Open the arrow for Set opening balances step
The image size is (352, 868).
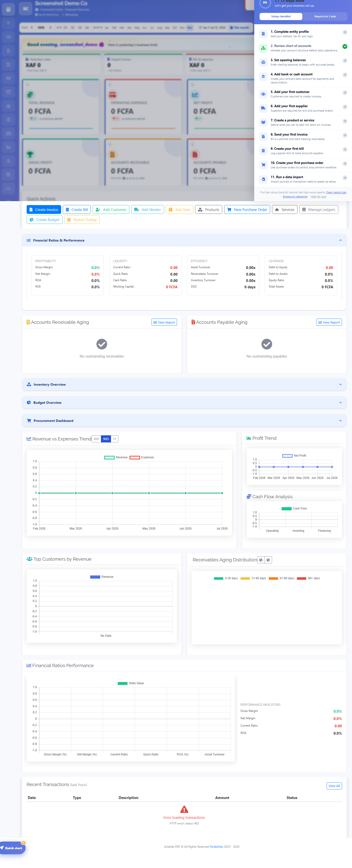[345, 61]
